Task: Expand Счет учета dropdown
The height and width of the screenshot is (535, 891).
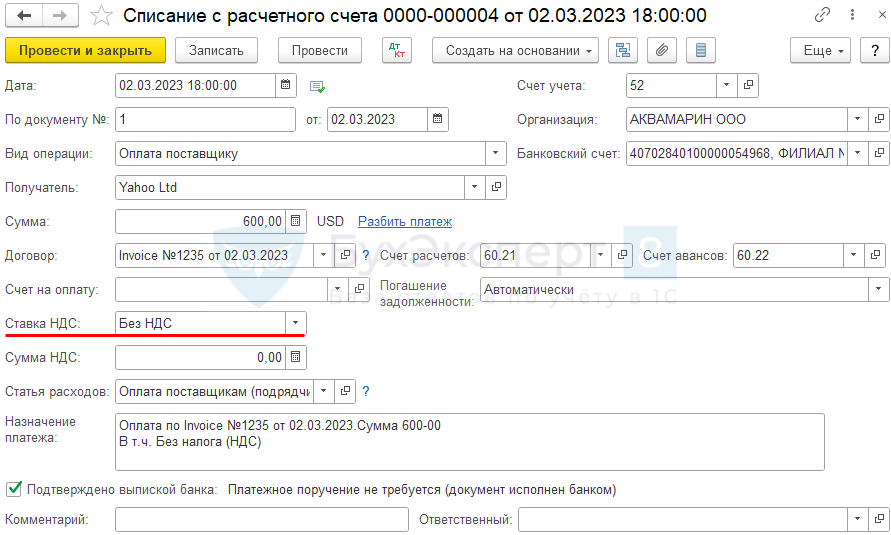Action: [x=726, y=85]
